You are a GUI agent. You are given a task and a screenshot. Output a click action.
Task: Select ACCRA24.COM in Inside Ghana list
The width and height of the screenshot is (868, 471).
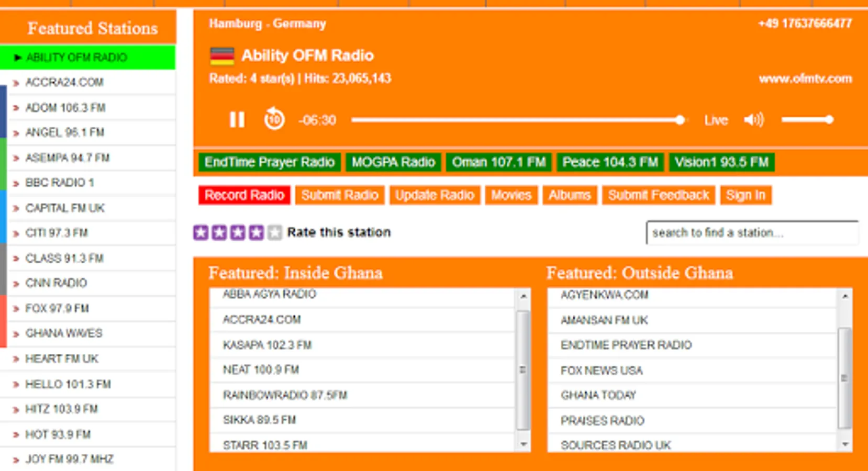coord(362,319)
